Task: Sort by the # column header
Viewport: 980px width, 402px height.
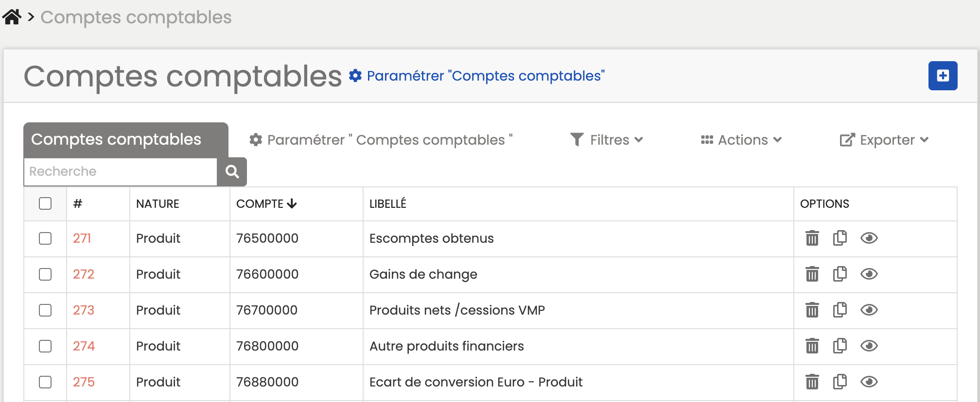Action: 78,204
